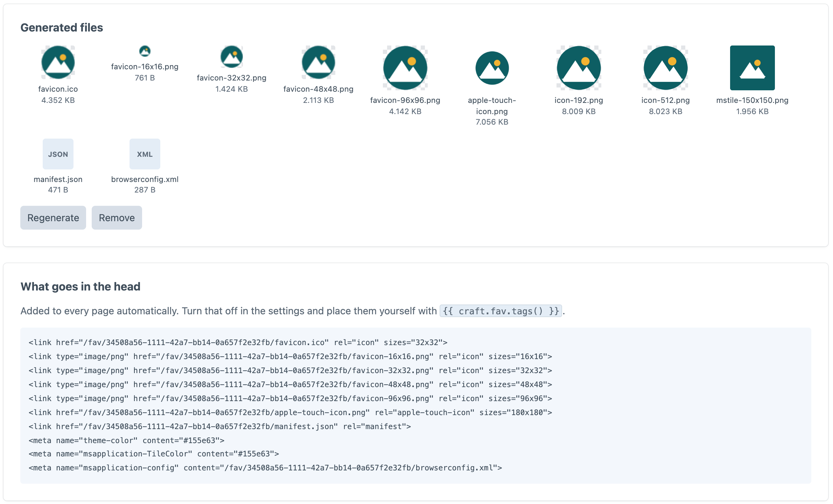This screenshot has height=504, width=833.
Task: Select the favicon-32x32.png preview icon
Action: (232, 57)
